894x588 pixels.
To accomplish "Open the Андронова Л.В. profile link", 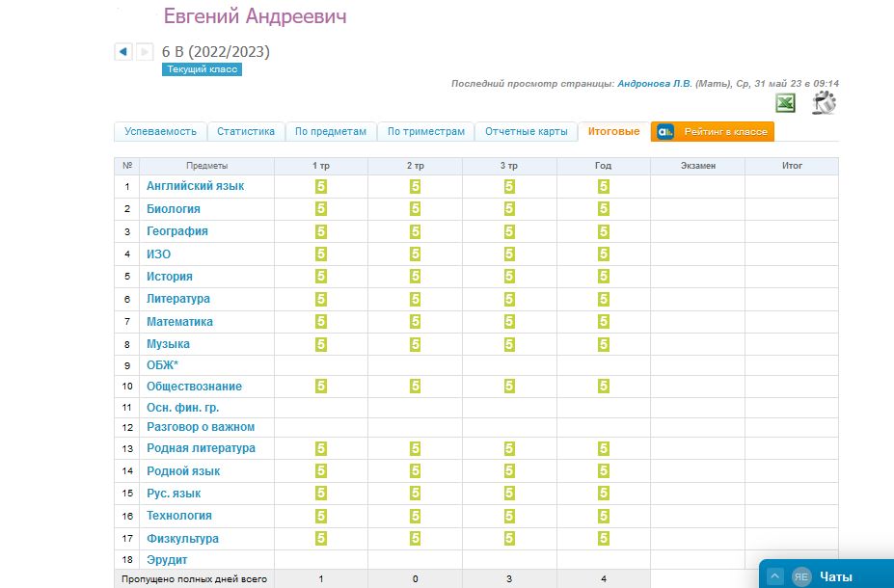I will 655,84.
